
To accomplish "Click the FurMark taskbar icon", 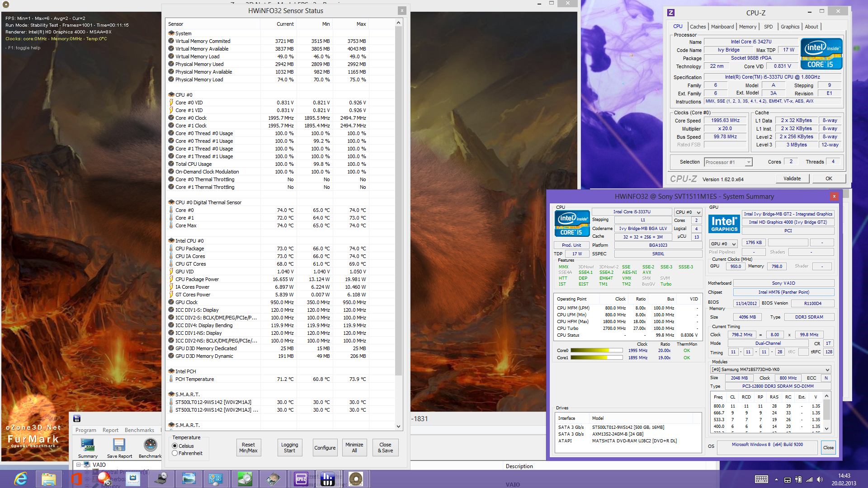I will 355,479.
